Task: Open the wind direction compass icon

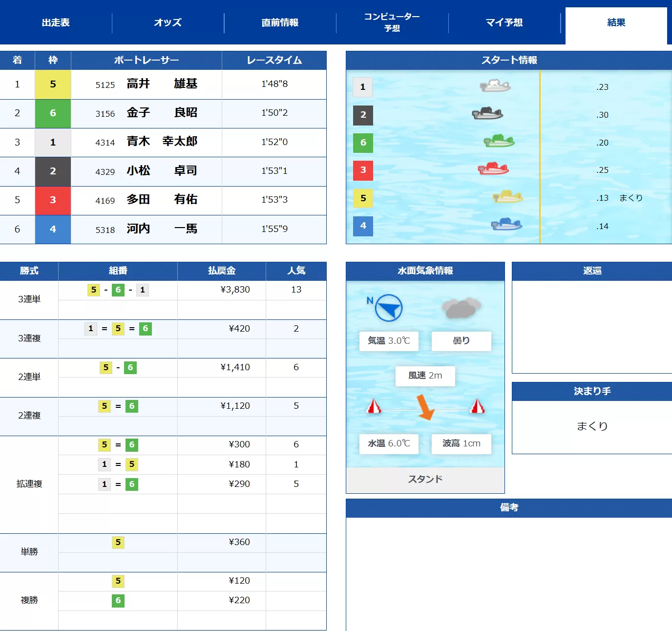Action: [388, 307]
